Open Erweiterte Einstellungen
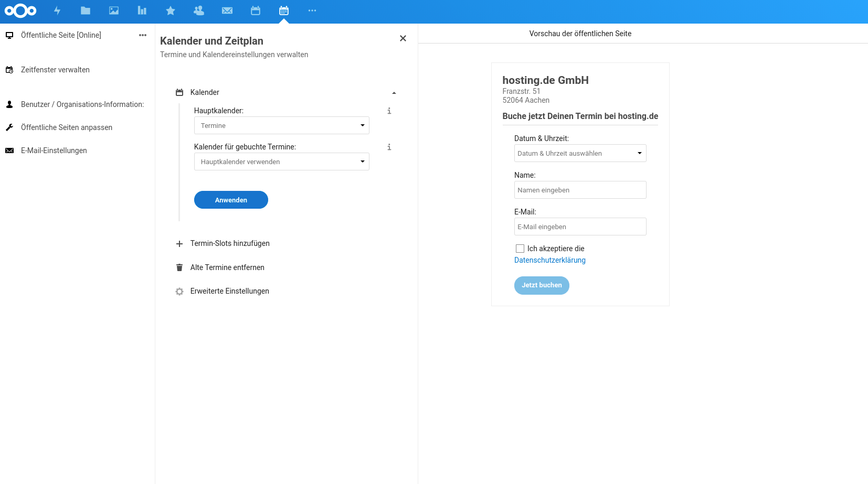This screenshot has height=484, width=868. 230,291
